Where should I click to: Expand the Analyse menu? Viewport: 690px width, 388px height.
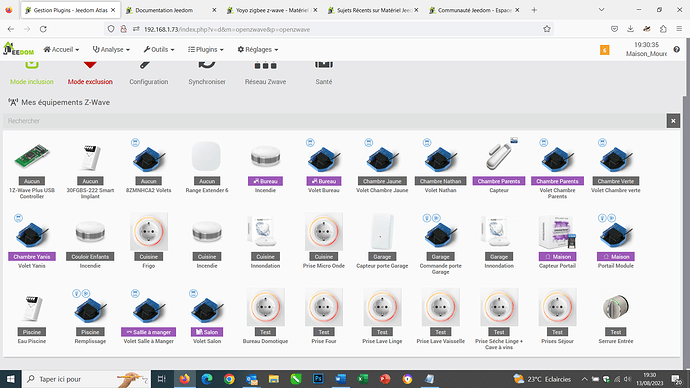111,50
